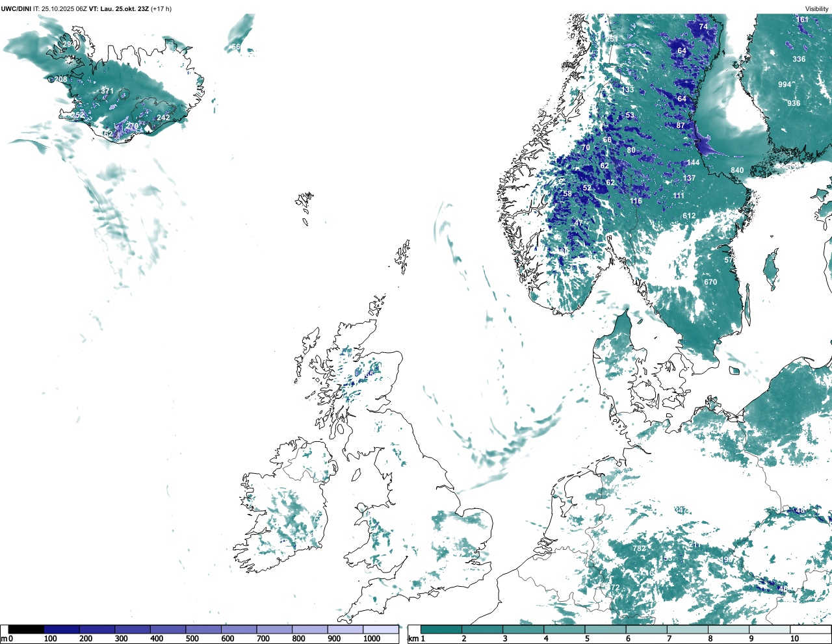The image size is (832, 644).
Task: Click the '782' visibility value over Germany
Action: pyautogui.click(x=640, y=548)
